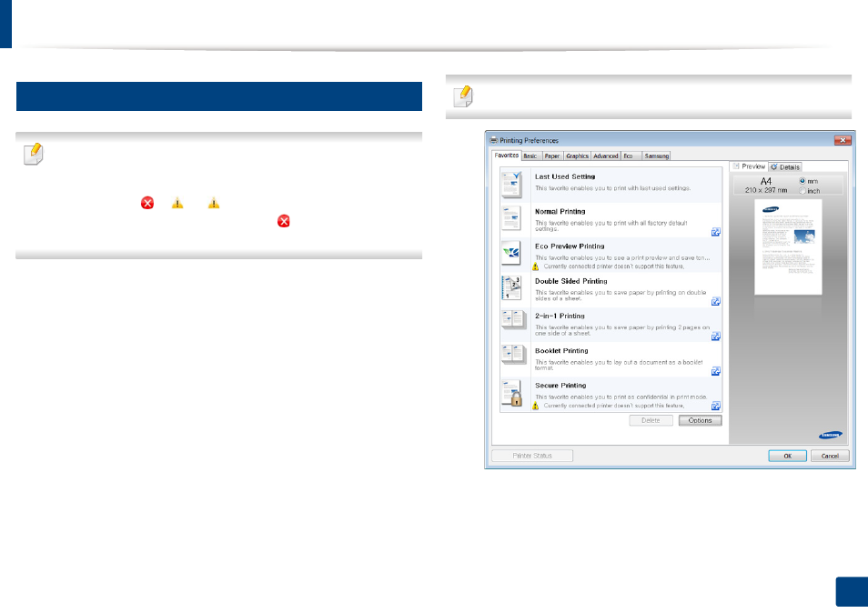Click the blue shortcut icon for Double Sided Printing

tap(716, 302)
